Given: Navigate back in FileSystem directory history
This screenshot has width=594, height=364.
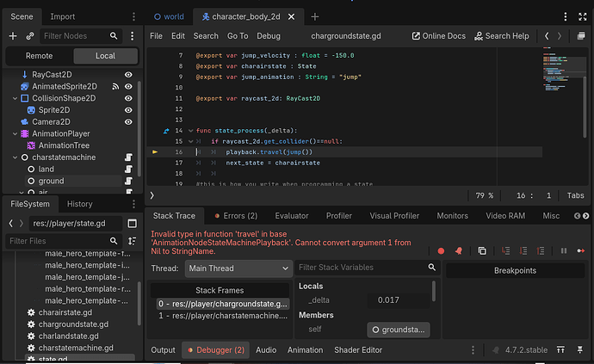Looking at the screenshot, I should [x=11, y=224].
